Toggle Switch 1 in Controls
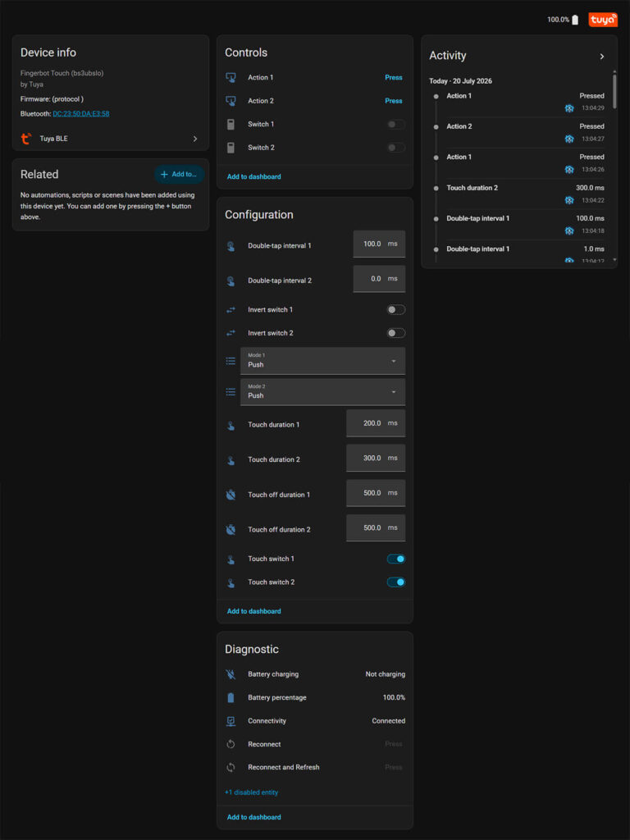This screenshot has height=840, width=630. coord(396,125)
